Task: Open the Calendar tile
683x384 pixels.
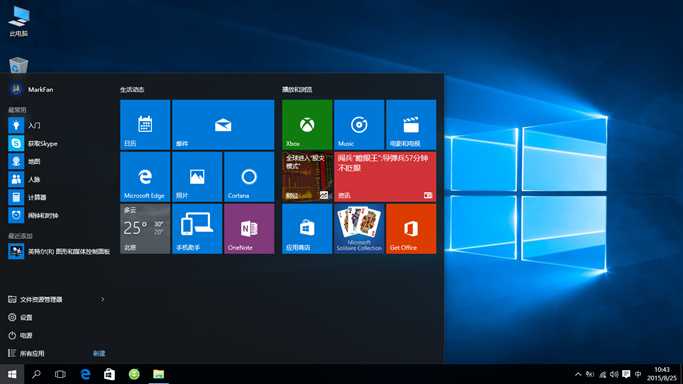Action: click(x=145, y=125)
